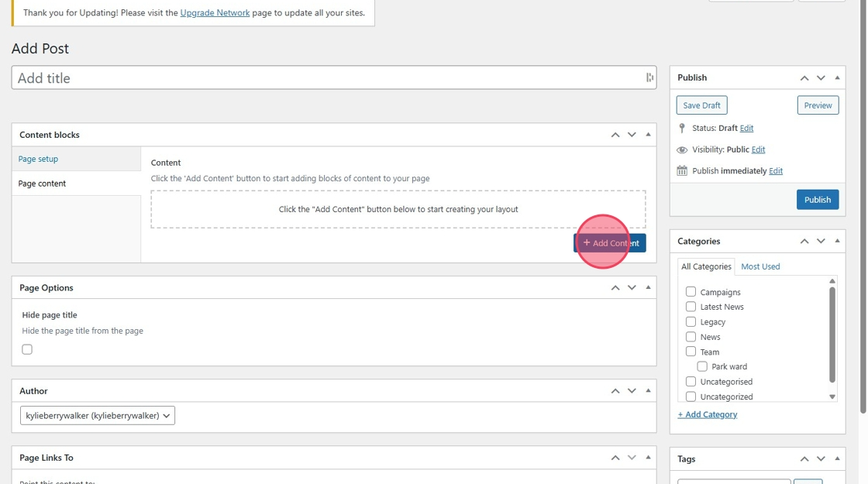This screenshot has height=484, width=868.
Task: Open the Page setup tab
Action: click(38, 159)
